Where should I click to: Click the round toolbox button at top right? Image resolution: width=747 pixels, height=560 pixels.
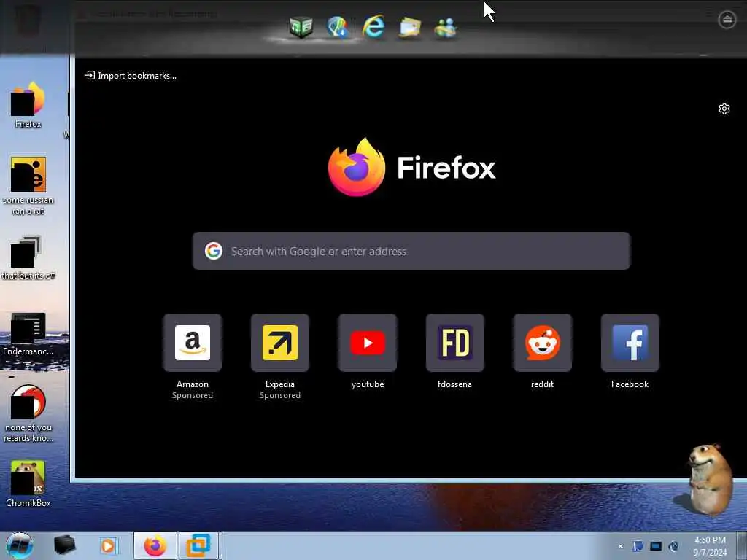click(x=727, y=20)
